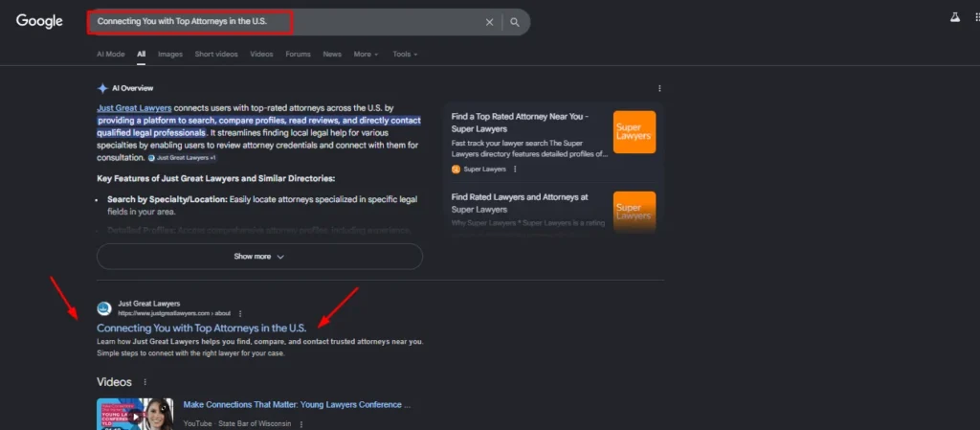Switch to AI Mode tab
This screenshot has width=980, height=430.
[x=111, y=55]
